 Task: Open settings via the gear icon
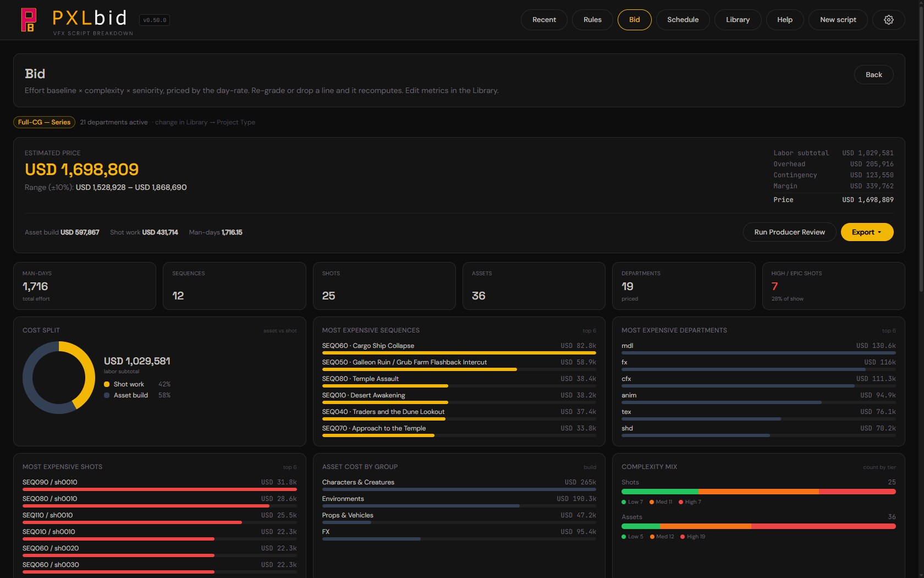[888, 20]
